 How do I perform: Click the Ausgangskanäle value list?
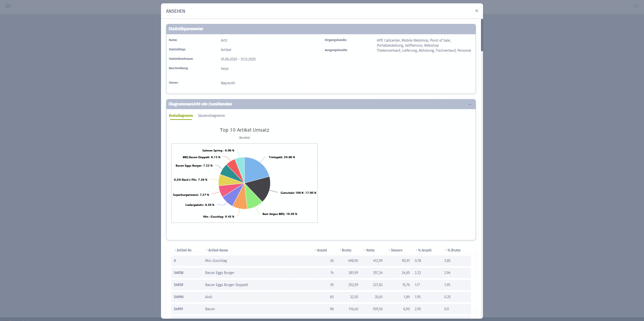424,50
